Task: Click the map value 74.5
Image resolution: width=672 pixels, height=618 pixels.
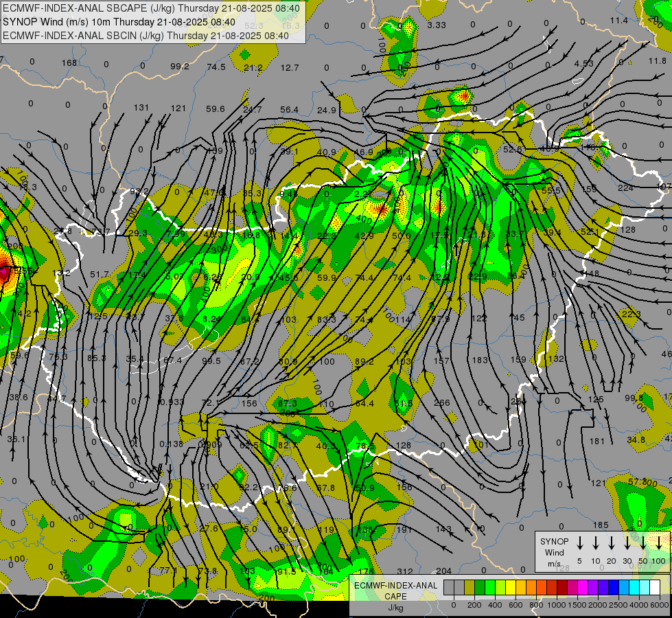Action: (x=216, y=67)
